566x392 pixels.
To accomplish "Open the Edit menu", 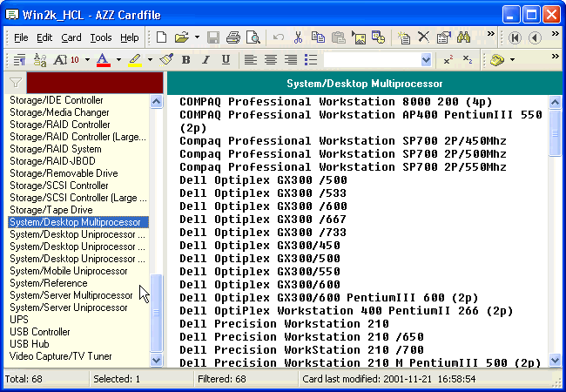I will 44,37.
